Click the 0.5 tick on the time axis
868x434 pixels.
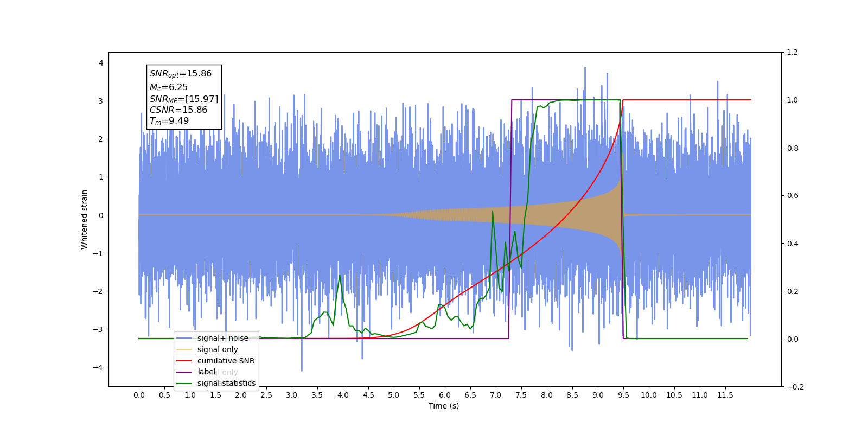(164, 395)
